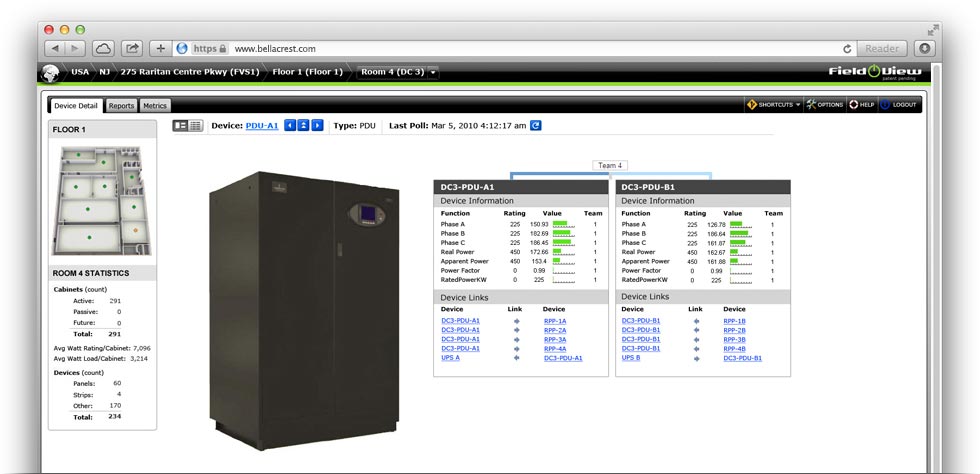Click the link arrow in the UPS A row
This screenshot has width=980, height=474.
(x=516, y=358)
